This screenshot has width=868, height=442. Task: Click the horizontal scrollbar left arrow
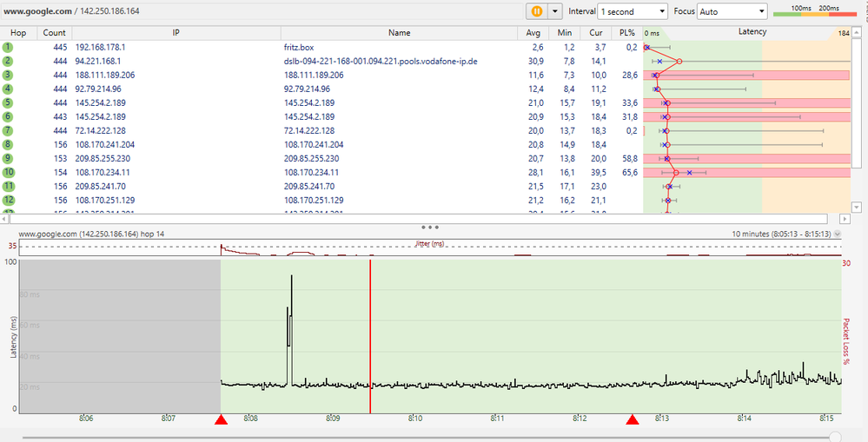pyautogui.click(x=4, y=219)
